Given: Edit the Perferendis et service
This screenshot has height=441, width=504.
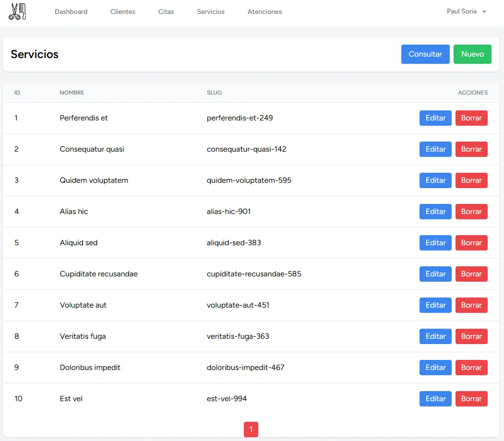Looking at the screenshot, I should click(x=435, y=118).
